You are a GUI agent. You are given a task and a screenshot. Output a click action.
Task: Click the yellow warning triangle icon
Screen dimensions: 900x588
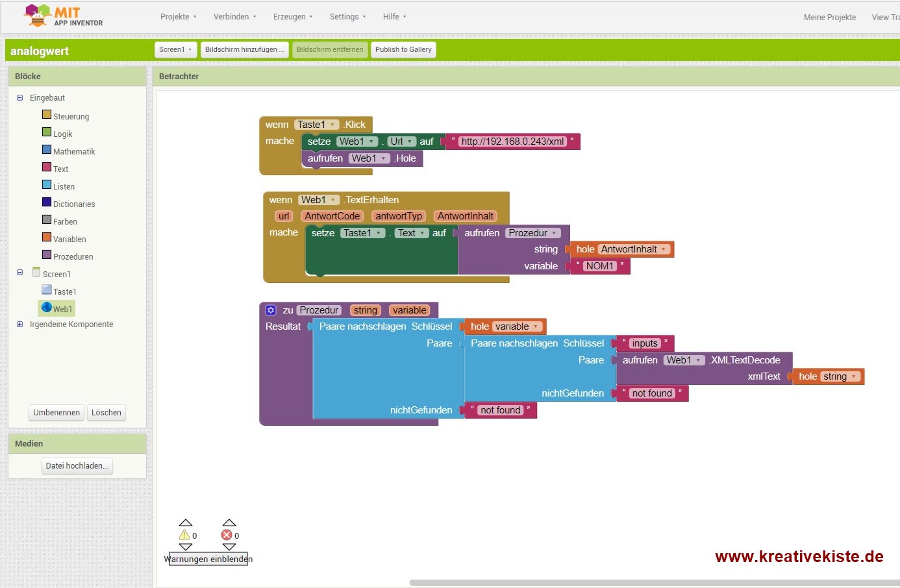point(184,535)
